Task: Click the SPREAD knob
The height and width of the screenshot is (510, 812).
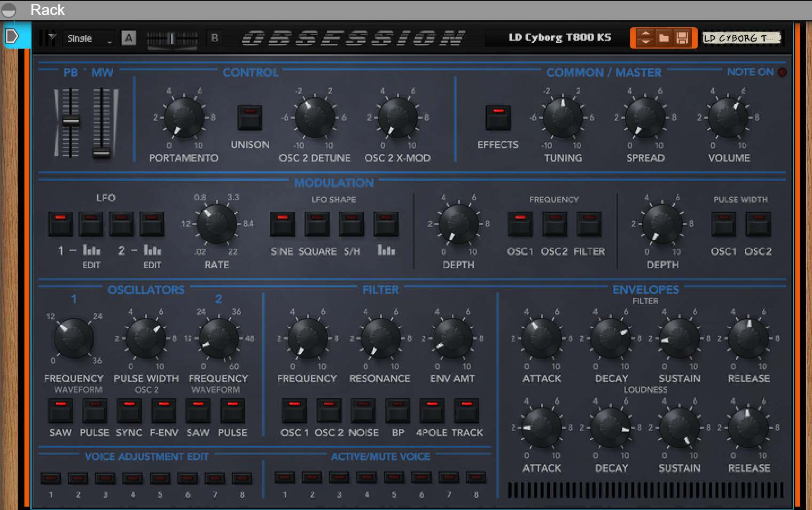Action: click(x=645, y=118)
